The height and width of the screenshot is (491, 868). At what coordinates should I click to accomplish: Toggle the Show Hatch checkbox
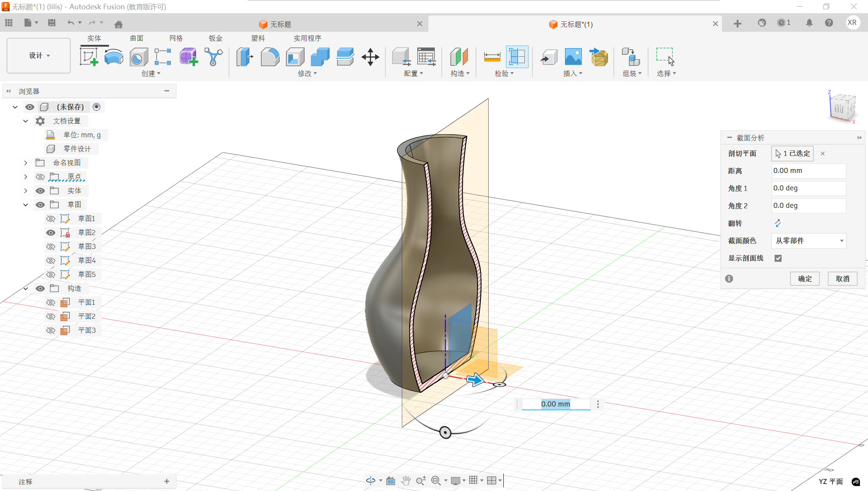pyautogui.click(x=778, y=258)
